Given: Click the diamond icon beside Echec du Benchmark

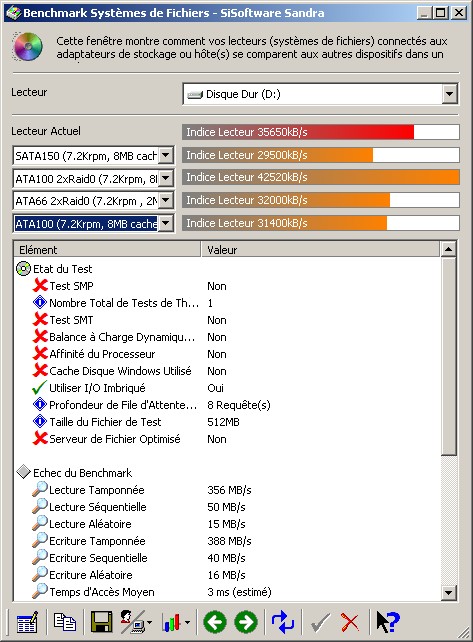Looking at the screenshot, I should coord(24,472).
